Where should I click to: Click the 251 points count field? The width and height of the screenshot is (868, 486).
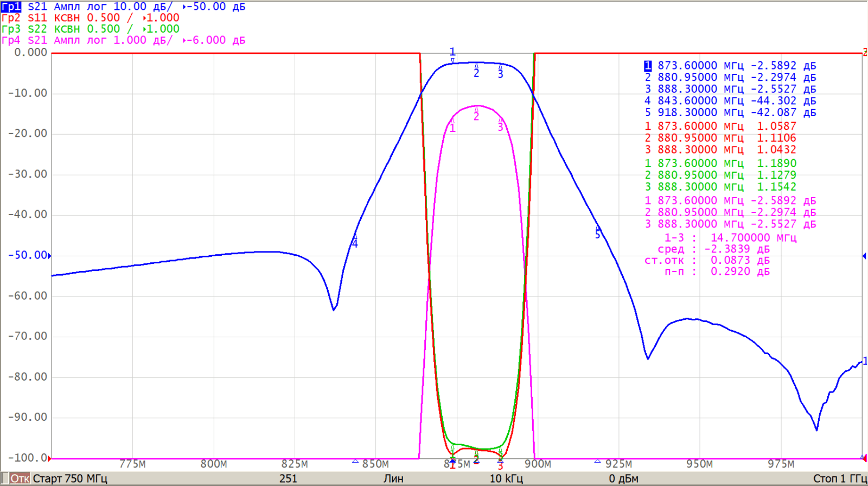pos(288,478)
